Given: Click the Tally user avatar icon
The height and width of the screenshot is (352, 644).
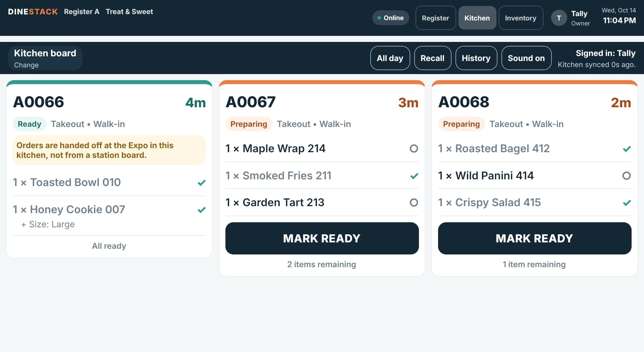Looking at the screenshot, I should 559,18.
